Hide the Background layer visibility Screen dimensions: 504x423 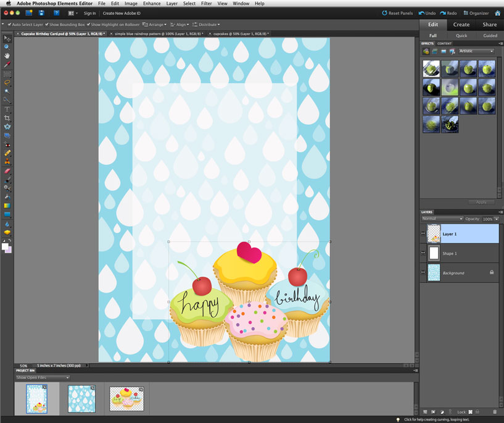coord(423,272)
